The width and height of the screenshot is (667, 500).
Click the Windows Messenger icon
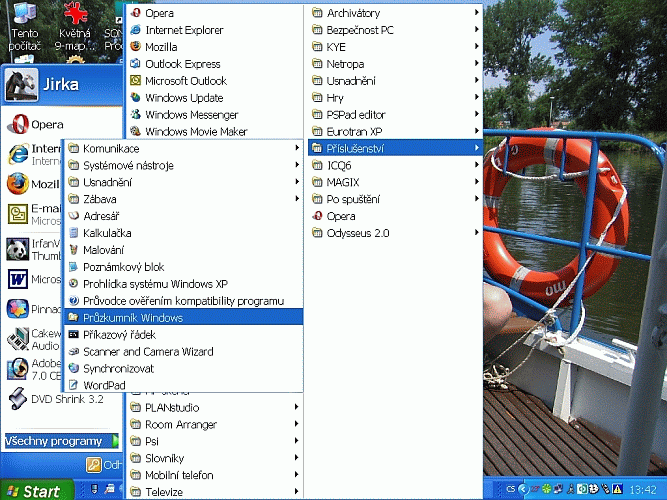(135, 114)
